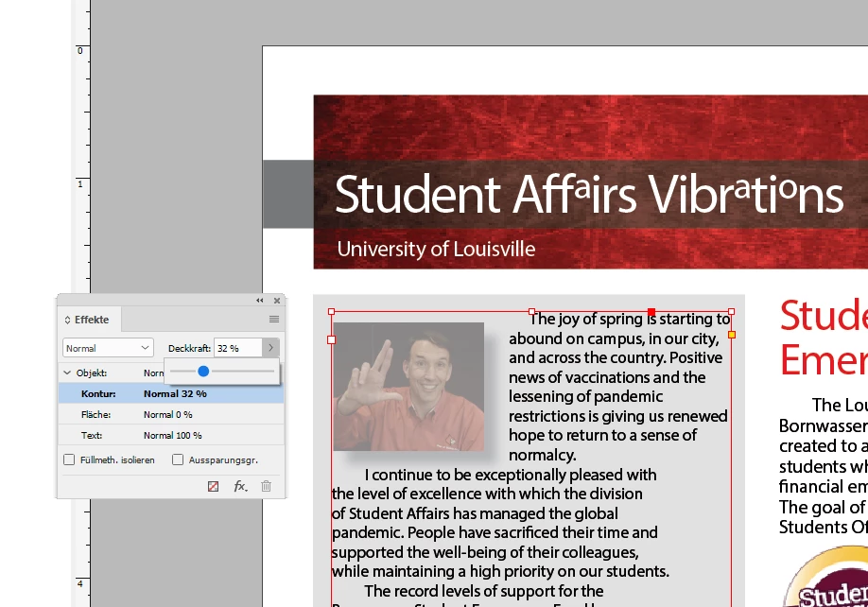The image size is (868, 607).
Task: Enable Aussparungsgr. checkbox
Action: pyautogui.click(x=178, y=460)
